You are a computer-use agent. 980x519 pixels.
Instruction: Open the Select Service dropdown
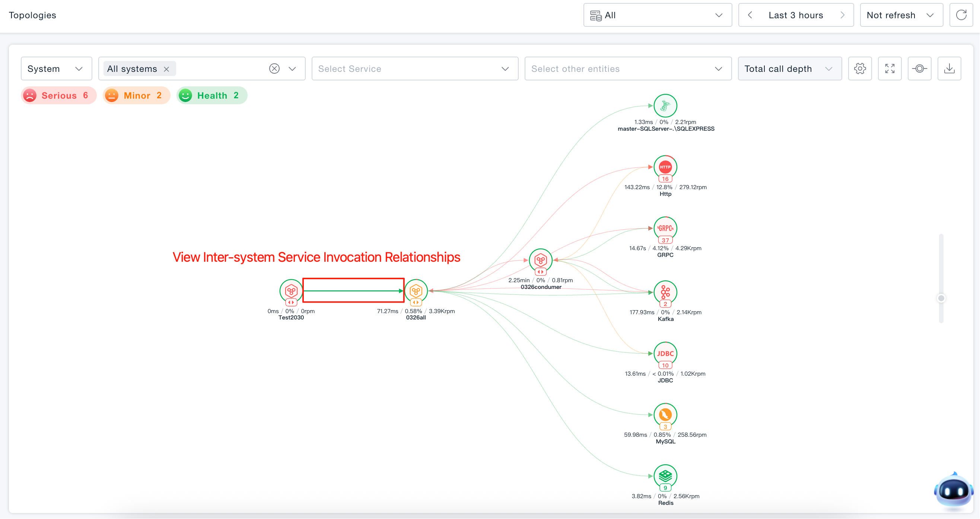pos(415,69)
